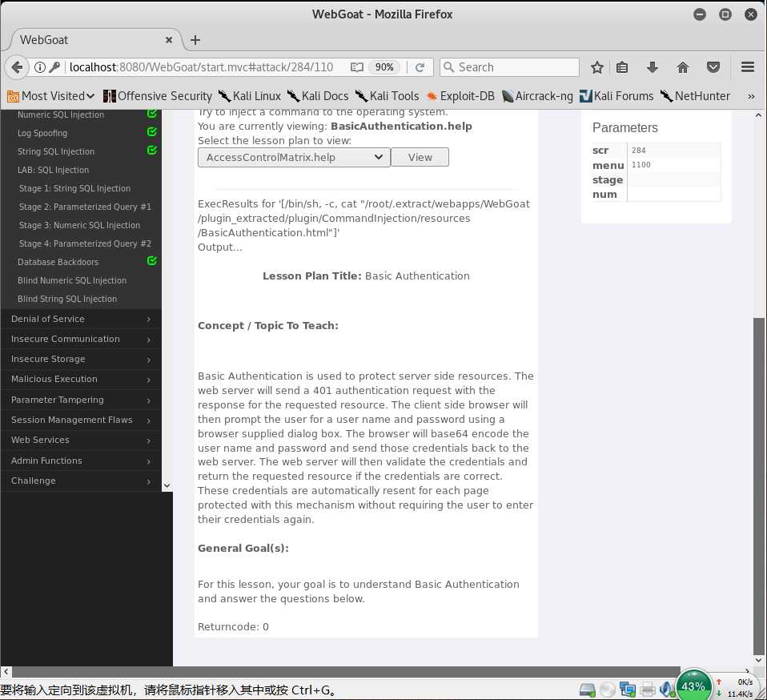
Task: Click the String SQL Injection completed checkmark
Action: [152, 151]
